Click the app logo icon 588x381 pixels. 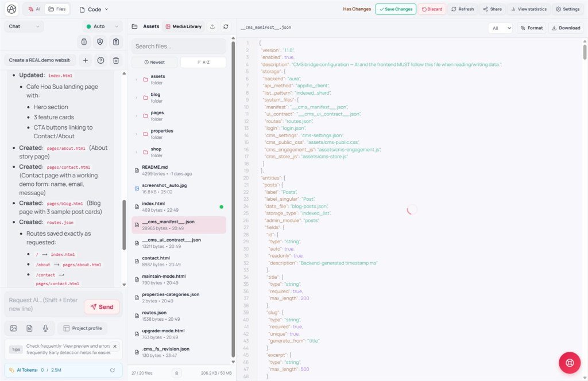click(11, 9)
